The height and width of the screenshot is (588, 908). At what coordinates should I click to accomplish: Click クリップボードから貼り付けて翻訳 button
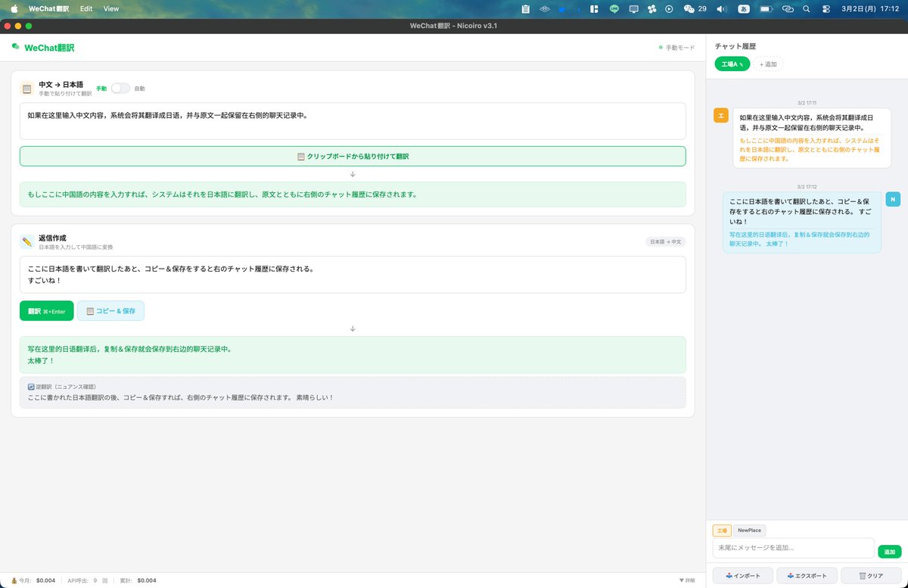[353, 156]
